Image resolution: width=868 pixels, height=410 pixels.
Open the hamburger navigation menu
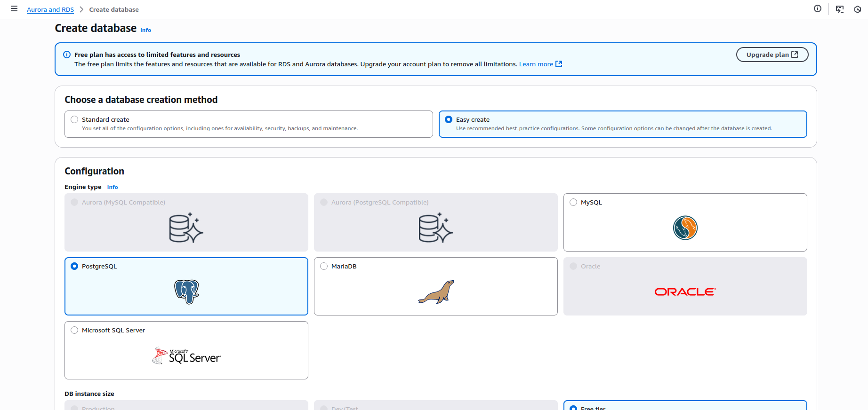14,9
